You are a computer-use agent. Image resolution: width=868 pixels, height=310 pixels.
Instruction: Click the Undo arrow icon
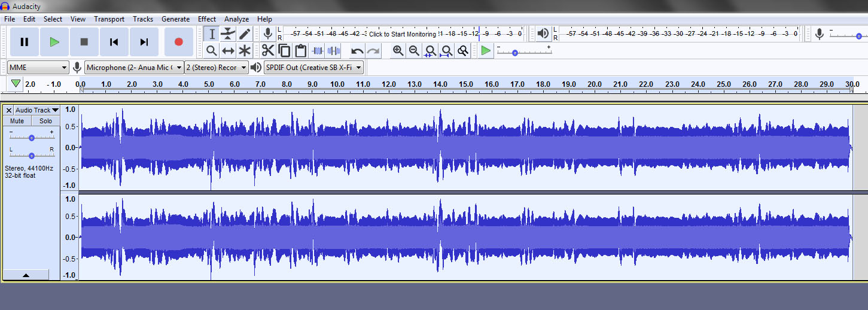[x=357, y=51]
